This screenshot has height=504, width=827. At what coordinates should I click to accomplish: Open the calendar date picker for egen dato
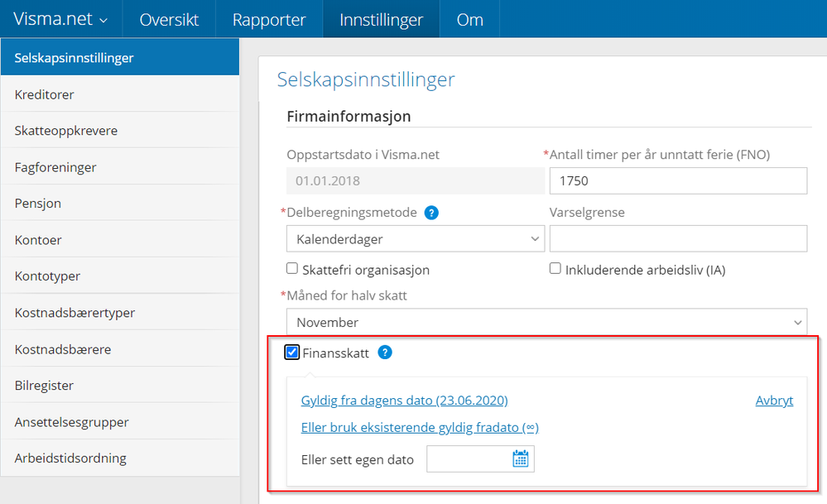(520, 458)
